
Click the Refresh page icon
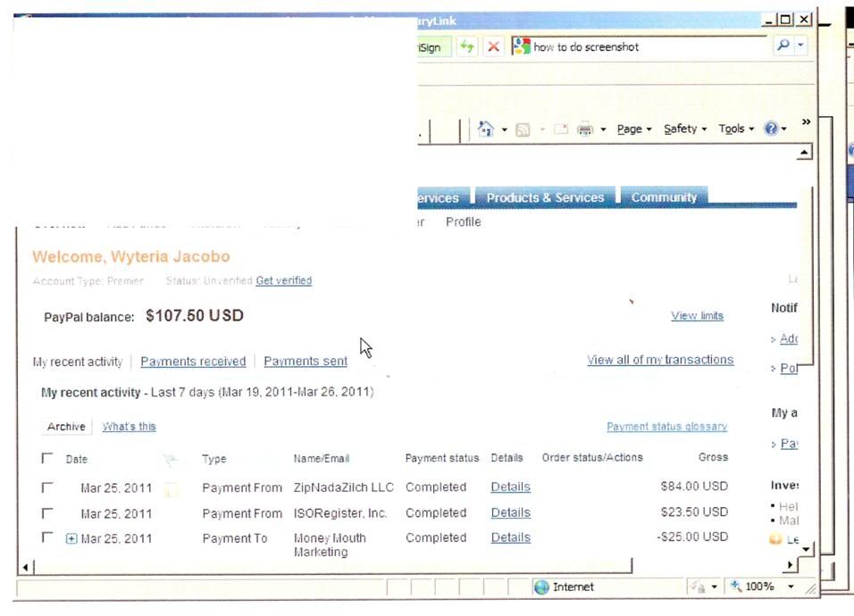467,46
